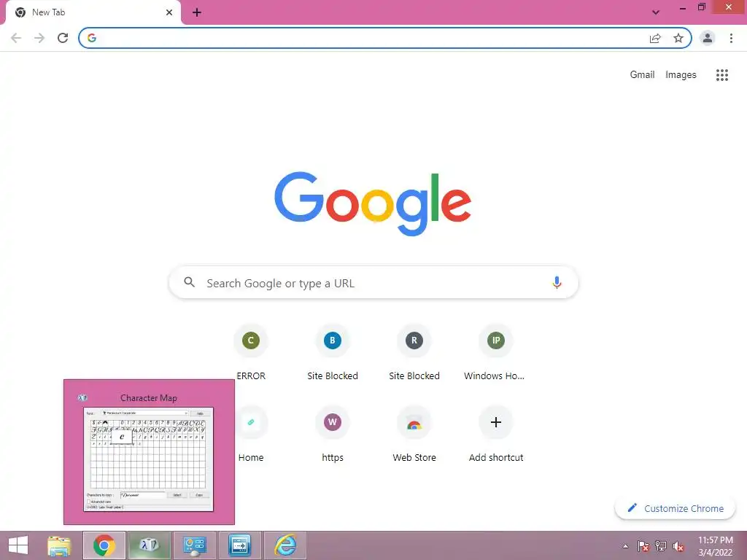Open the Windows Start button

pyautogui.click(x=18, y=545)
